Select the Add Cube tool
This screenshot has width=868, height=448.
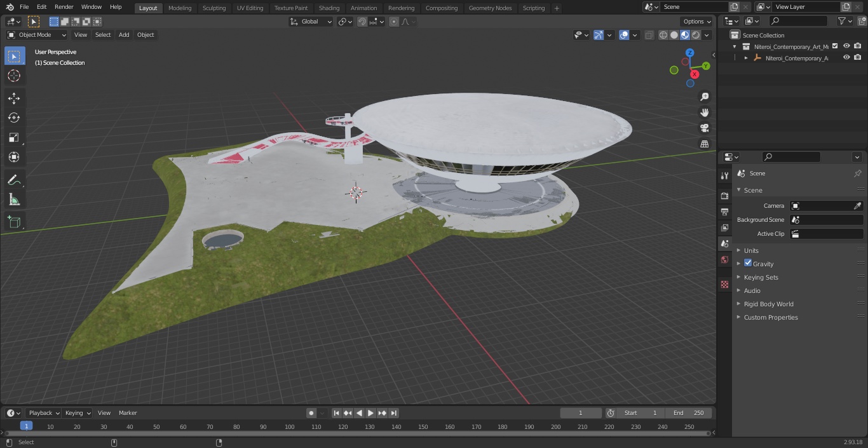click(x=14, y=222)
